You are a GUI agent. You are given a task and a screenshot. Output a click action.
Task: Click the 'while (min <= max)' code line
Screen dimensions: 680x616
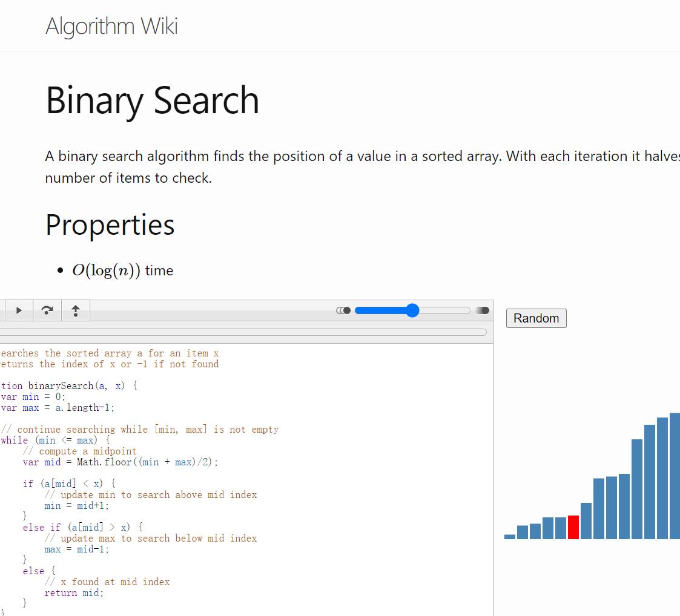(x=56, y=441)
